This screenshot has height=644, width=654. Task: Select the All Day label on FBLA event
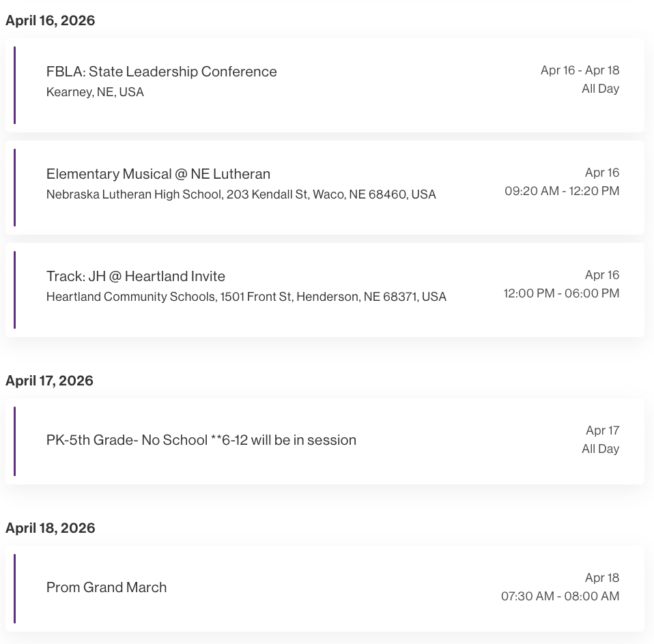click(600, 89)
